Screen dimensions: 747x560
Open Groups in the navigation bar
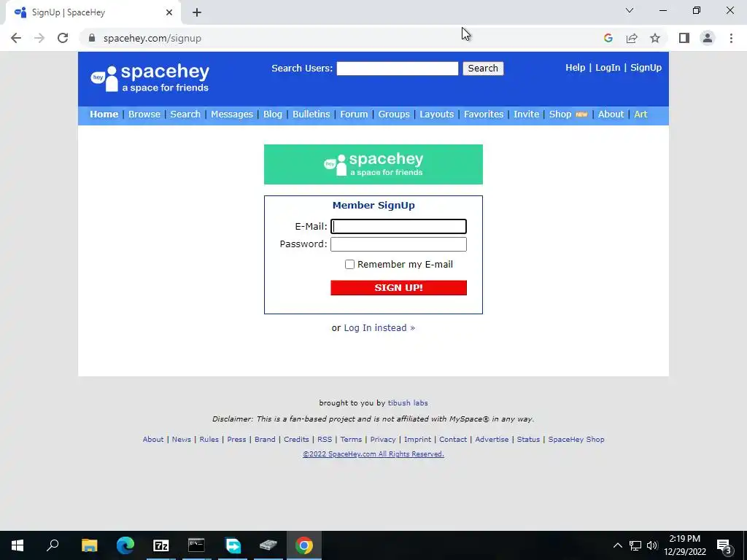(394, 114)
